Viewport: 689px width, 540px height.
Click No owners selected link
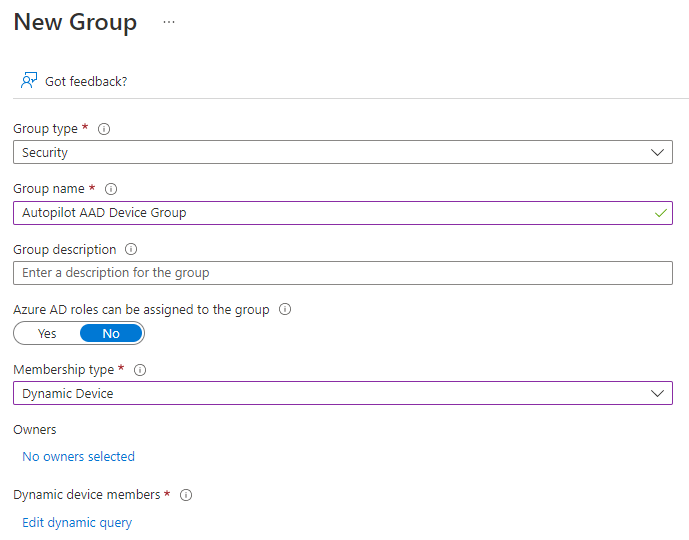78,457
